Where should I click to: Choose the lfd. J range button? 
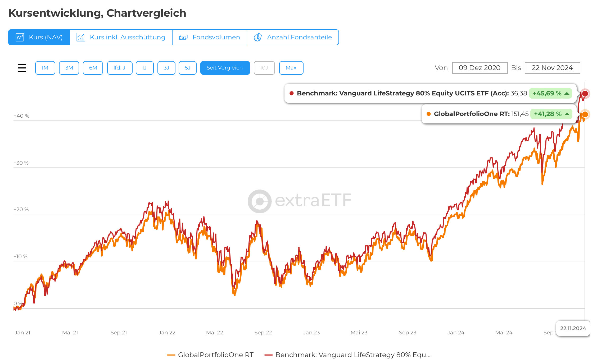pos(120,68)
